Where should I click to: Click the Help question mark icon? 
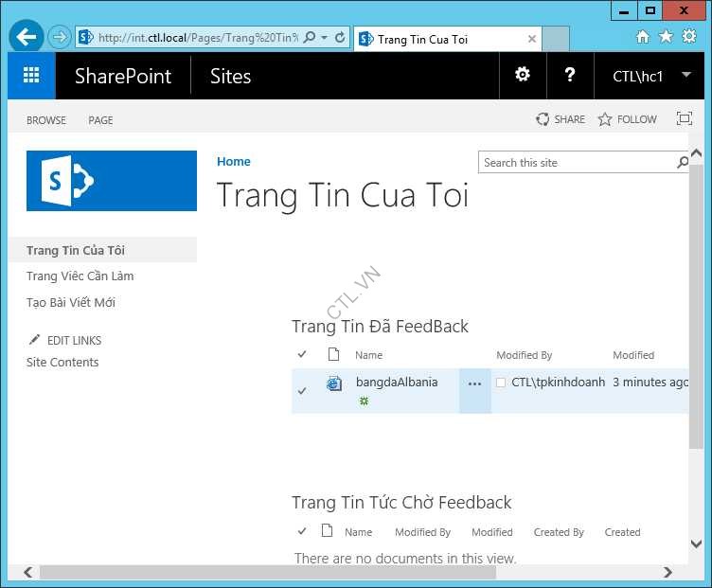569,75
